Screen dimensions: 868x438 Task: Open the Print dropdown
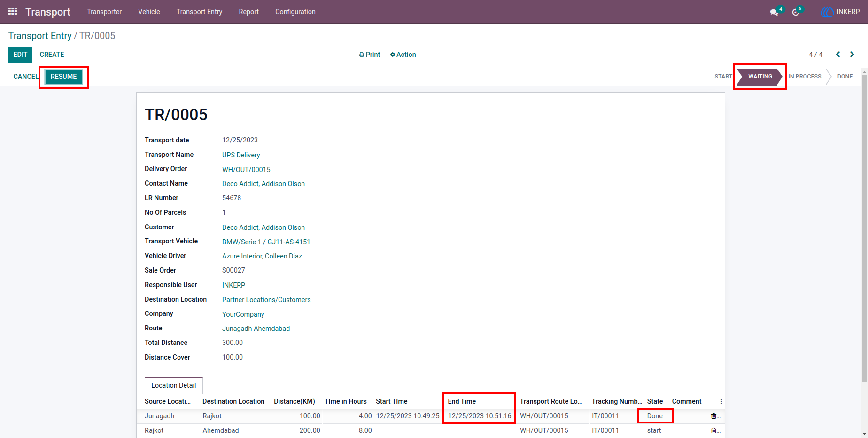click(x=370, y=55)
